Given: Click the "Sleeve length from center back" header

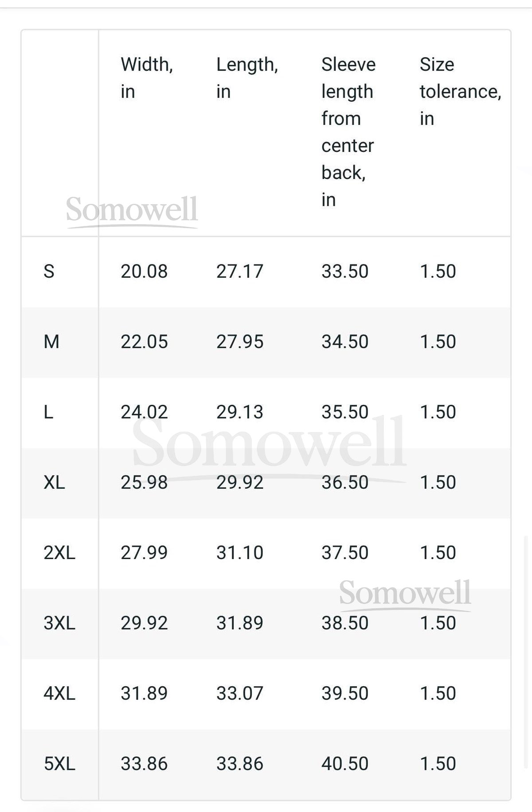Looking at the screenshot, I should pyautogui.click(x=348, y=132).
